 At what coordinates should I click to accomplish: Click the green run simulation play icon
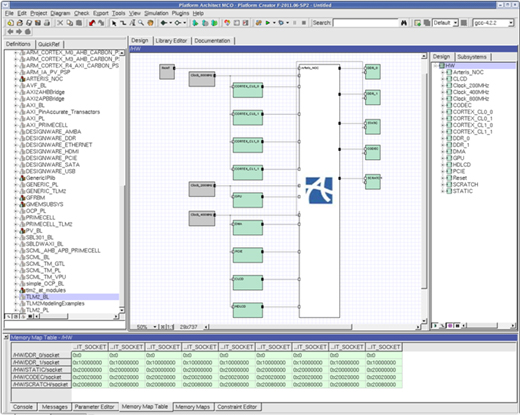tap(267, 23)
